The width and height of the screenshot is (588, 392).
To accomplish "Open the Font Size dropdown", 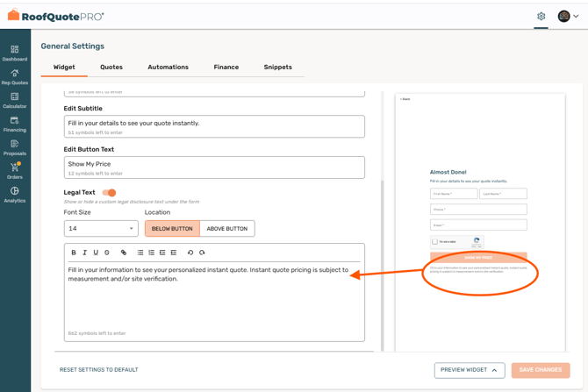I will [x=101, y=228].
